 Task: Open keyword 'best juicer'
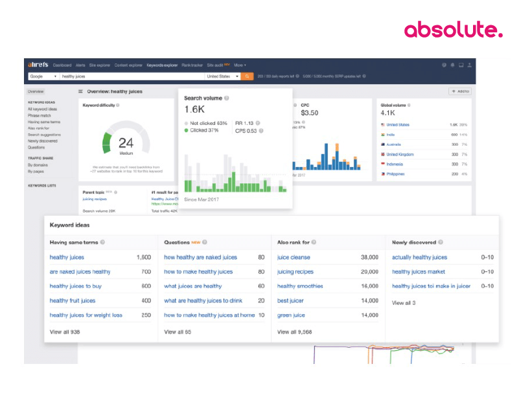point(290,300)
